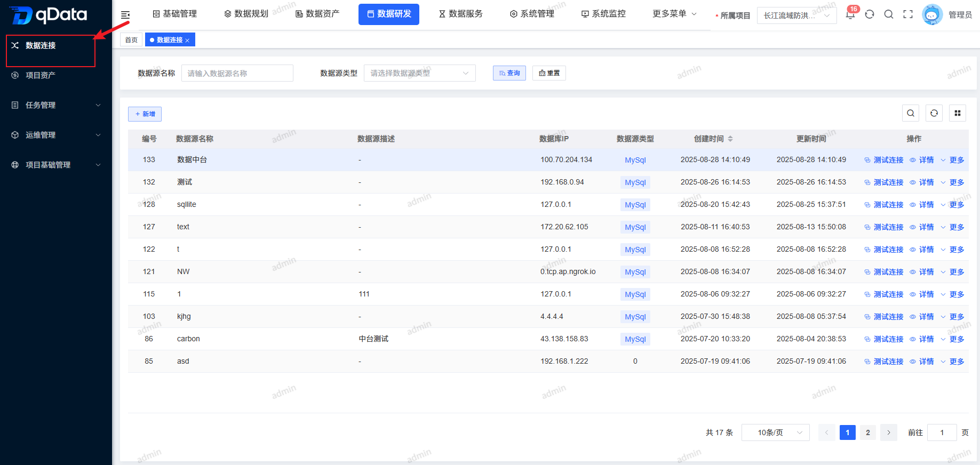The image size is (980, 465).
Task: Click 数据连接 sidebar icon item
Action: 15,45
